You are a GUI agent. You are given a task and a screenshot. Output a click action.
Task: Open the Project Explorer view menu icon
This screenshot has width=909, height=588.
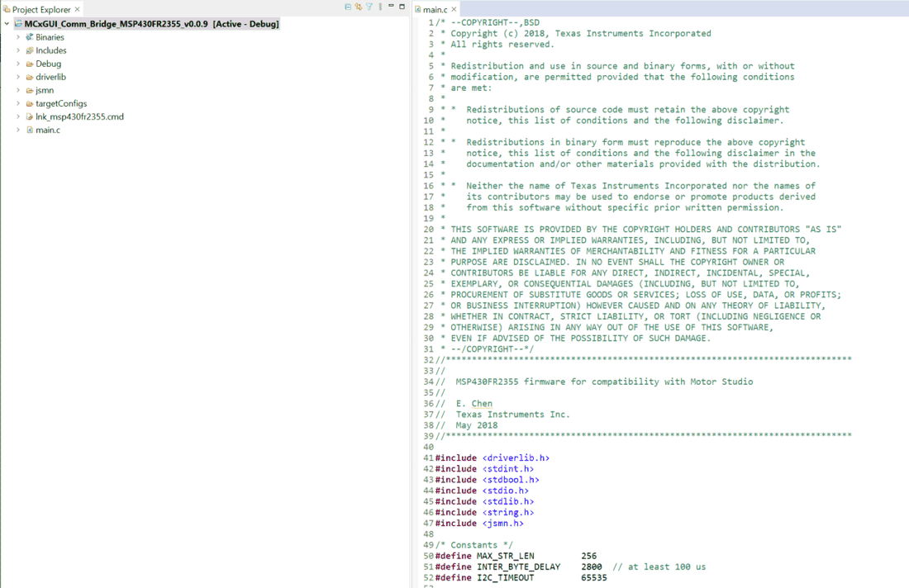[379, 7]
